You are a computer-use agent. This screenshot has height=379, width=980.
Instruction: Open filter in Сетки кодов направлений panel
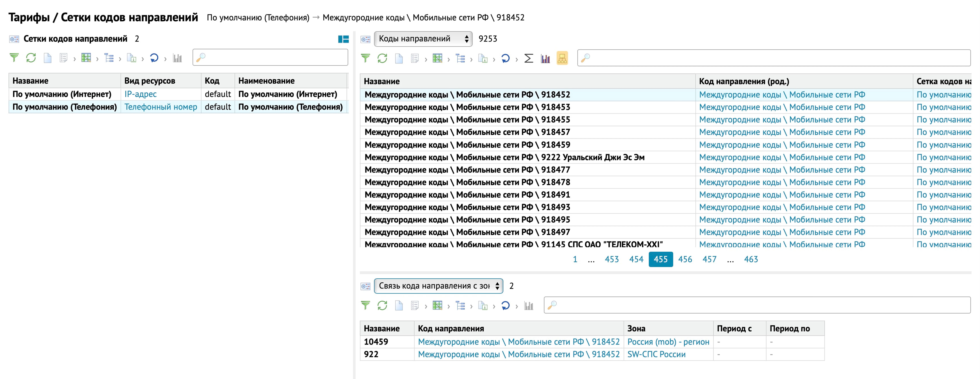pyautogui.click(x=14, y=58)
